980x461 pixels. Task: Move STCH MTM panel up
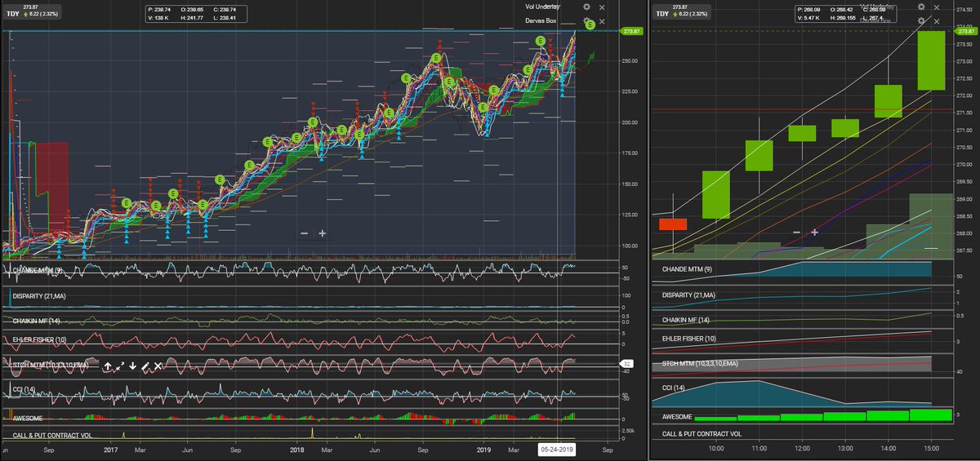[x=106, y=366]
